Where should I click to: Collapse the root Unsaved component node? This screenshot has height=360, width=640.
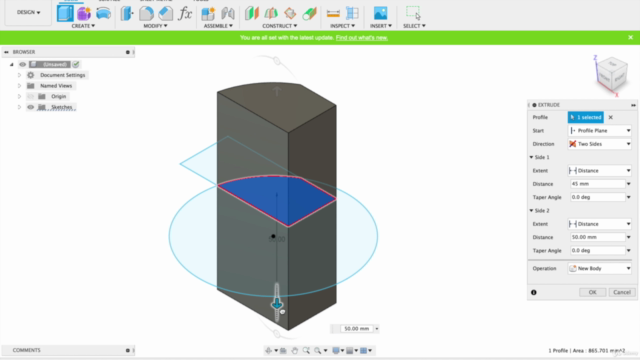[x=11, y=64]
